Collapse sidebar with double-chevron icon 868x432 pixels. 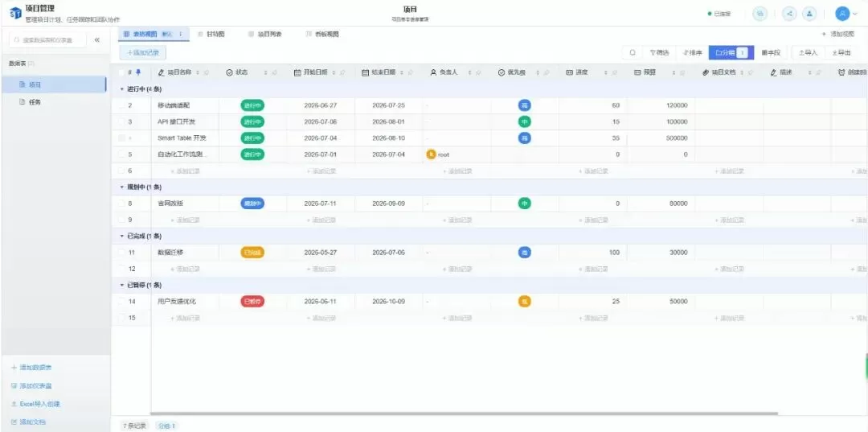pos(97,40)
